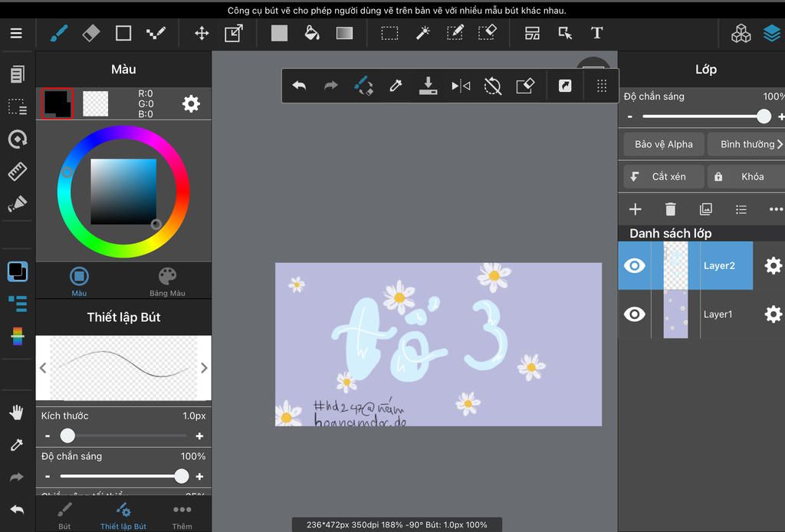The height and width of the screenshot is (532, 785).
Task: Open the rainbow color palette sidebar icon
Action: click(18, 336)
